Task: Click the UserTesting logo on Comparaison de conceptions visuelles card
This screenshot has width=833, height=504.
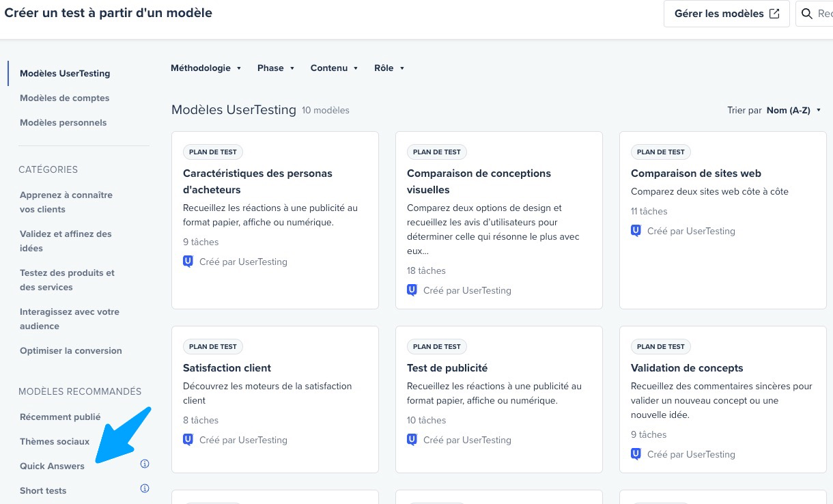Action: click(412, 290)
